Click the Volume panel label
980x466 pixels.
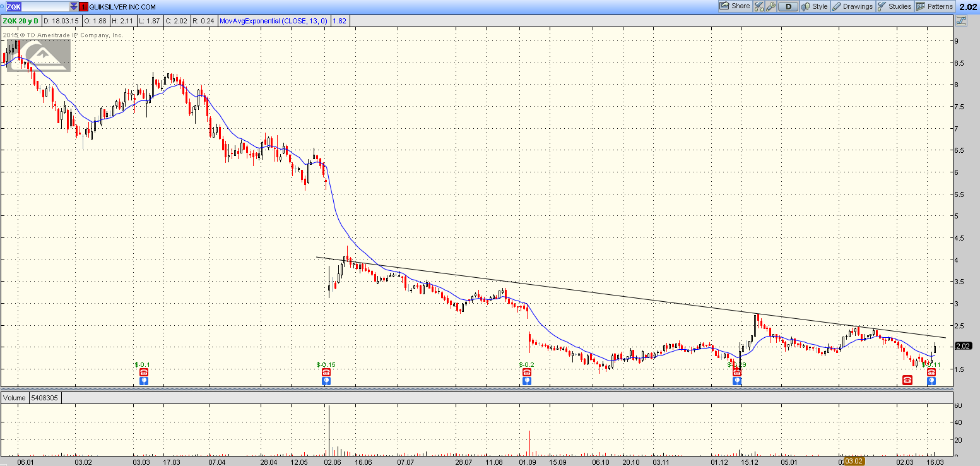14,398
